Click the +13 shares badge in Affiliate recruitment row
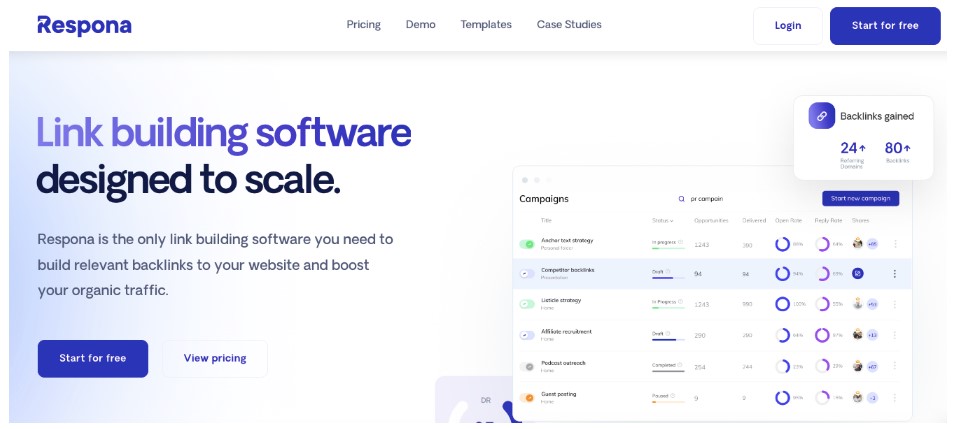 pyautogui.click(x=872, y=335)
